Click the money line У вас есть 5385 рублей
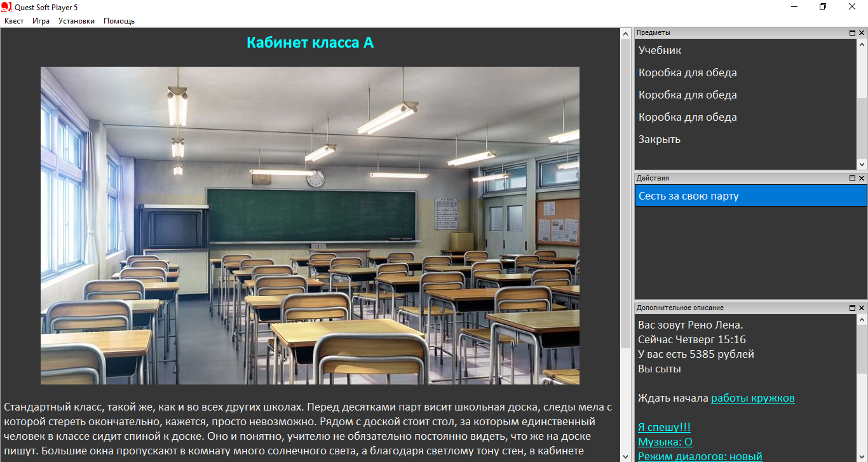Screen dimensions: 868x462 click(x=696, y=354)
